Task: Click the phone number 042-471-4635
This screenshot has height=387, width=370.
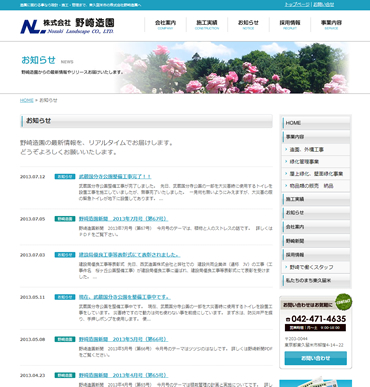Action: coord(316,319)
